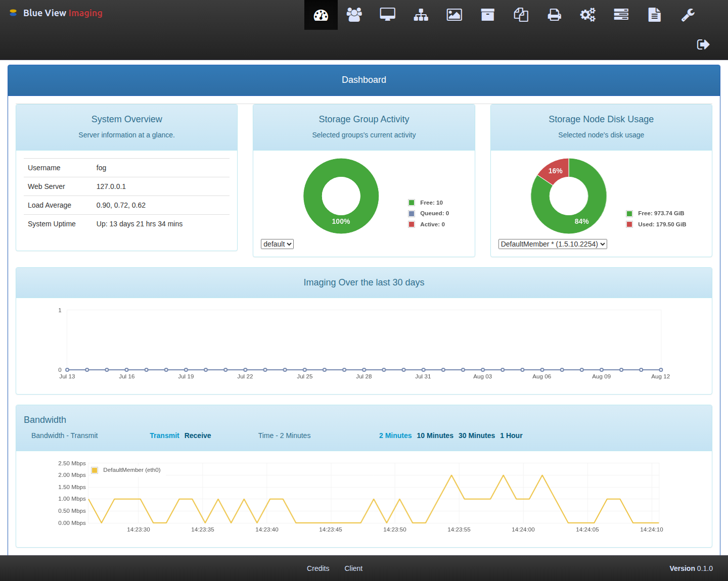Open the Client footer link

[353, 568]
